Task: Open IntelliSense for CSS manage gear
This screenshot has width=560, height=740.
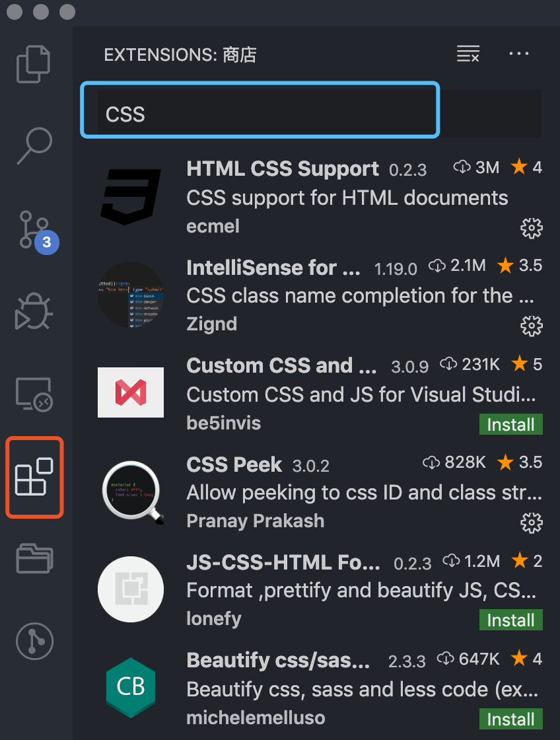Action: (x=531, y=326)
